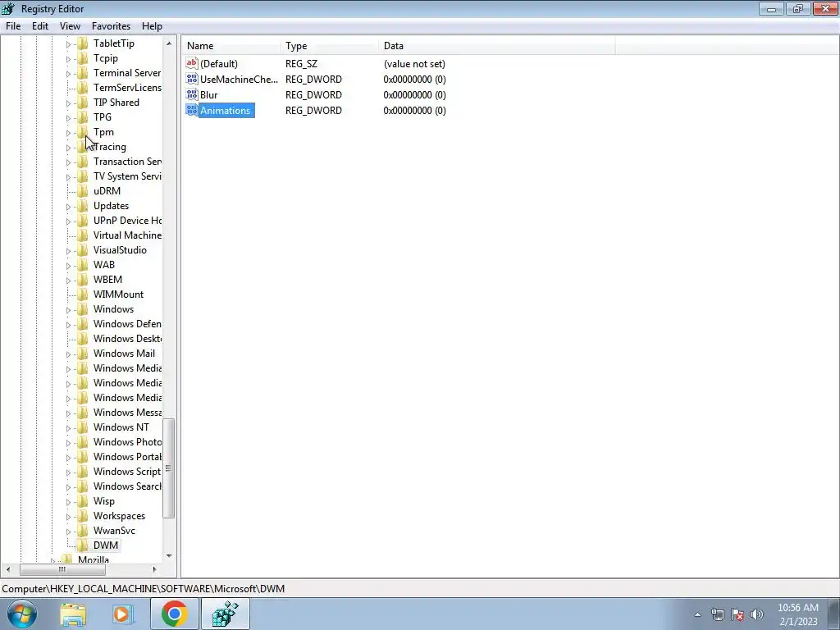Click the uDRM folder icon
Screen dimensions: 840x630
(83, 191)
